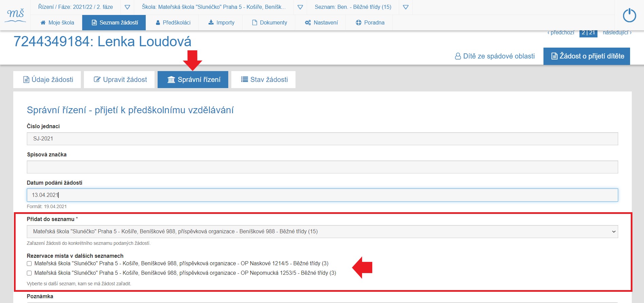Screen dimensions: 644x303
Task: Open Dokumenty menu item
Action: [x=269, y=22]
